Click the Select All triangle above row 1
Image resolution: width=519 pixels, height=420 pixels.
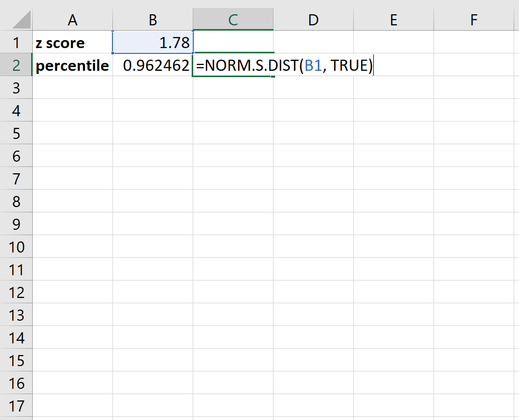[16, 20]
